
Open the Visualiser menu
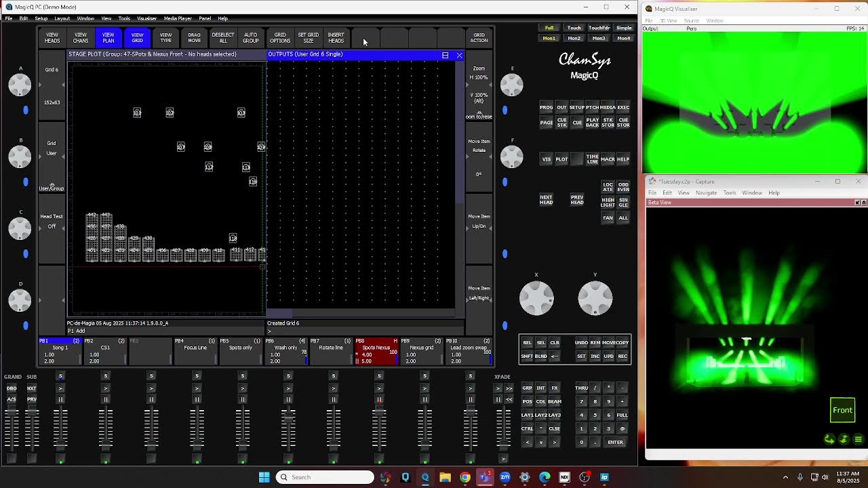146,18
